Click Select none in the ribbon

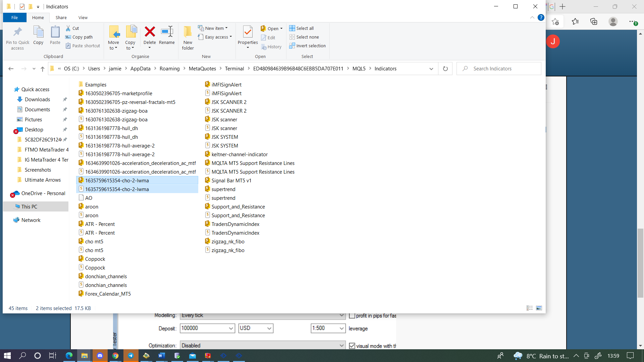tap(304, 37)
